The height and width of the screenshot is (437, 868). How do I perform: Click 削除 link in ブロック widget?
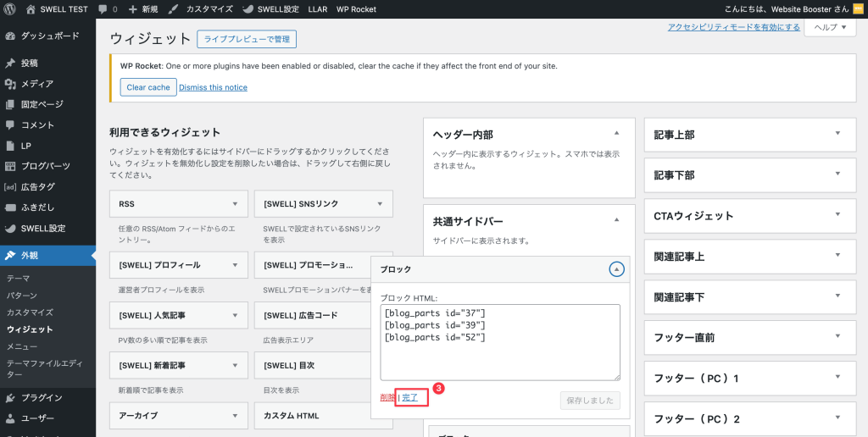click(388, 397)
